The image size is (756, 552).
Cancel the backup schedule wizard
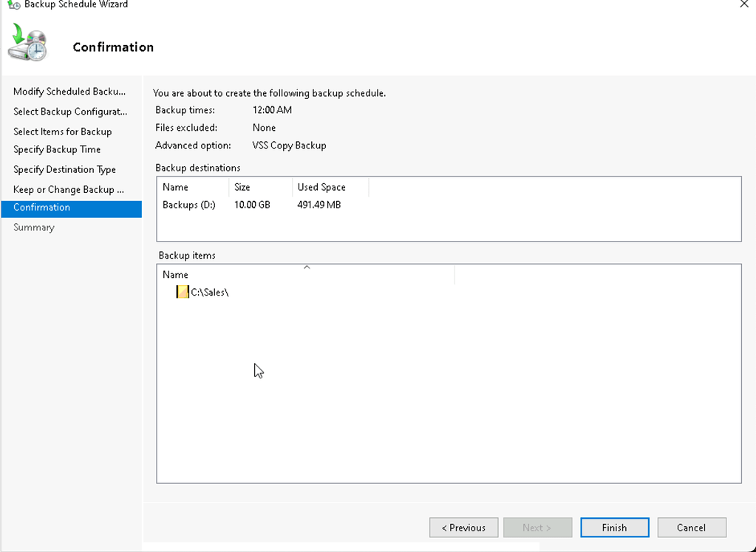pos(691,528)
